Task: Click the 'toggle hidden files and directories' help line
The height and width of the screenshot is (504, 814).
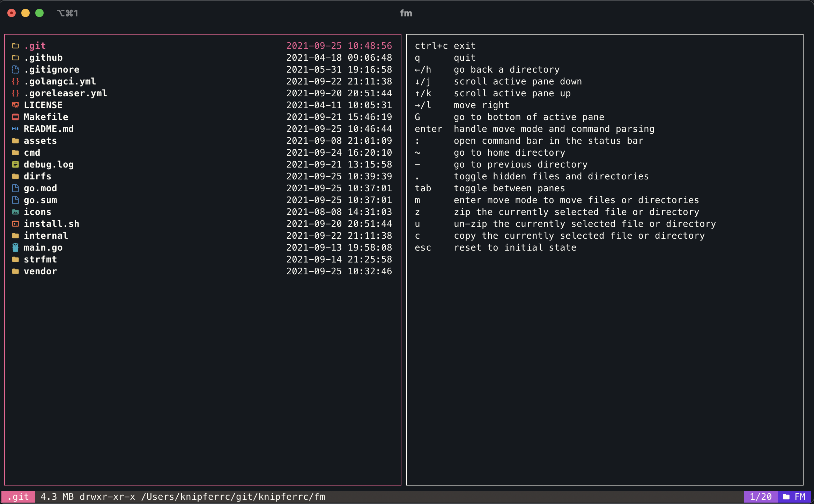Action: [551, 176]
